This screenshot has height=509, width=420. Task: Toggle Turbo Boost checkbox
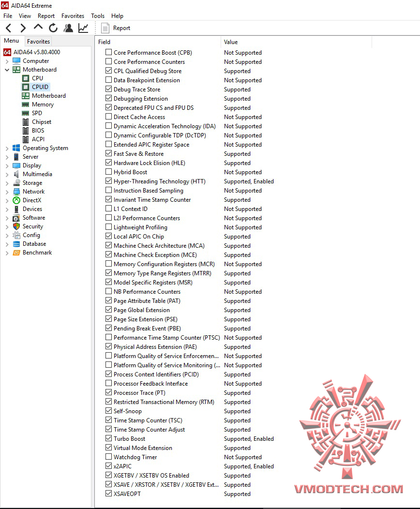(109, 438)
